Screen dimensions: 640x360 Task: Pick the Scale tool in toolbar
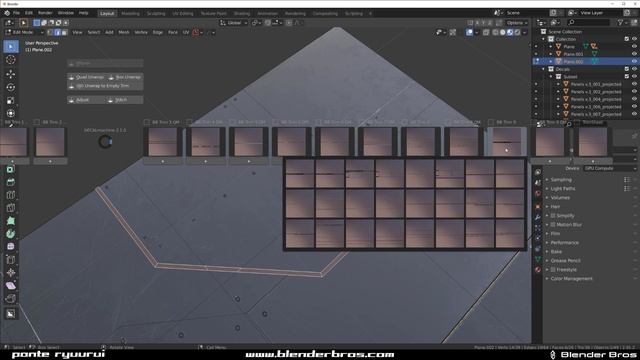pos(11,100)
